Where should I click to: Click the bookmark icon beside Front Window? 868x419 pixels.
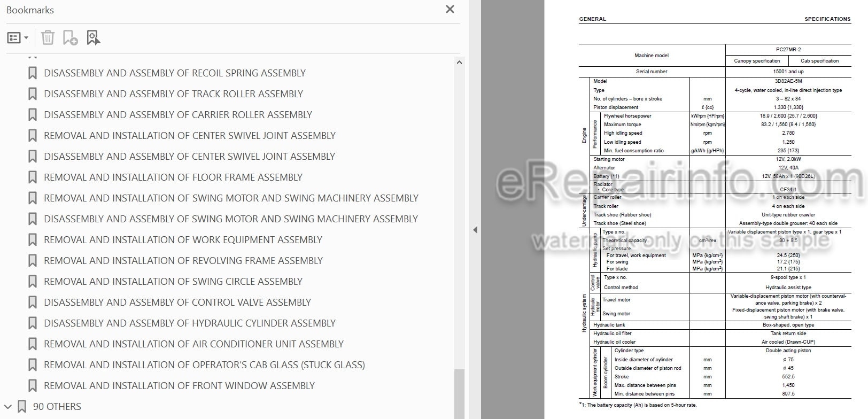(x=33, y=386)
